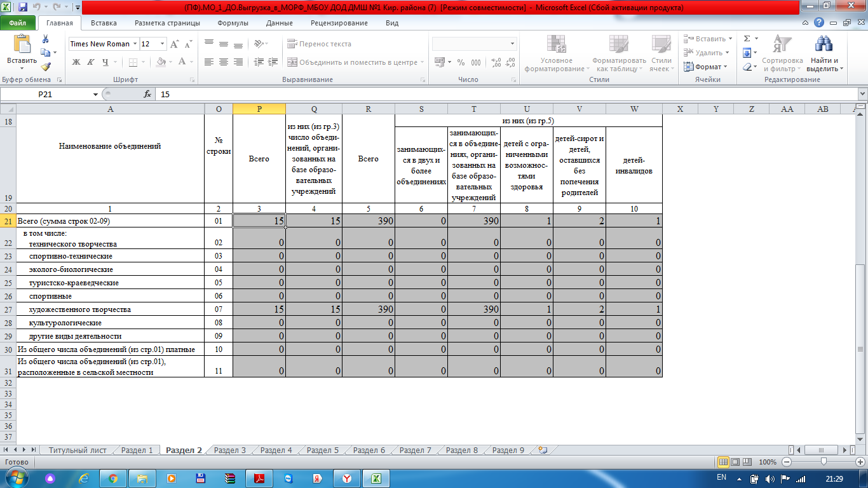The image size is (868, 488).
Task: Expand the font size 12 dropdown
Action: tap(162, 44)
